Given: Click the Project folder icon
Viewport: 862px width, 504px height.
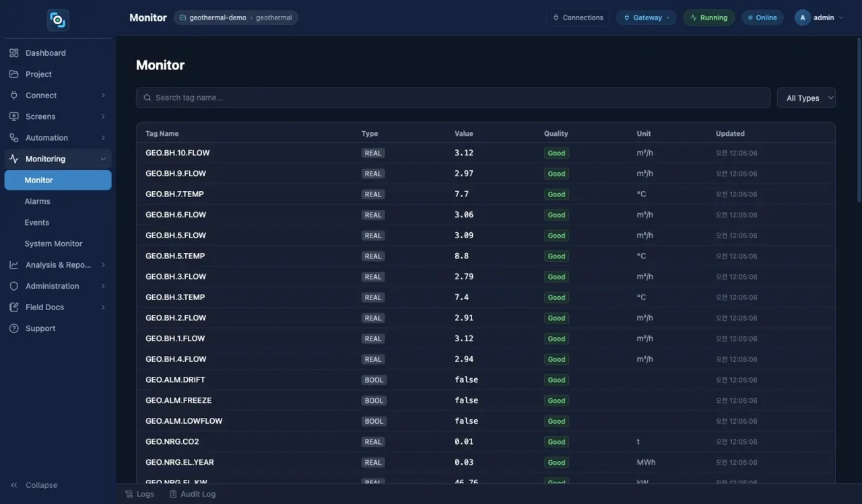Looking at the screenshot, I should point(13,74).
